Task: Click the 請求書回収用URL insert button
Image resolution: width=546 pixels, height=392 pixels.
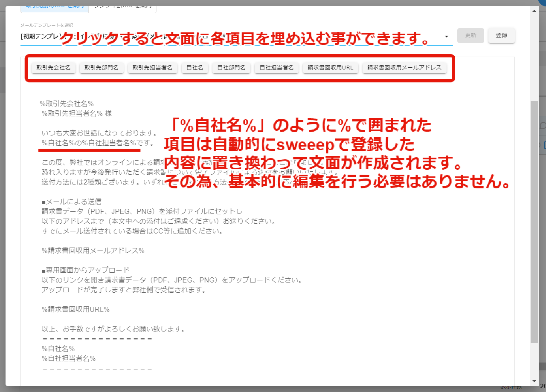Action: (x=331, y=68)
